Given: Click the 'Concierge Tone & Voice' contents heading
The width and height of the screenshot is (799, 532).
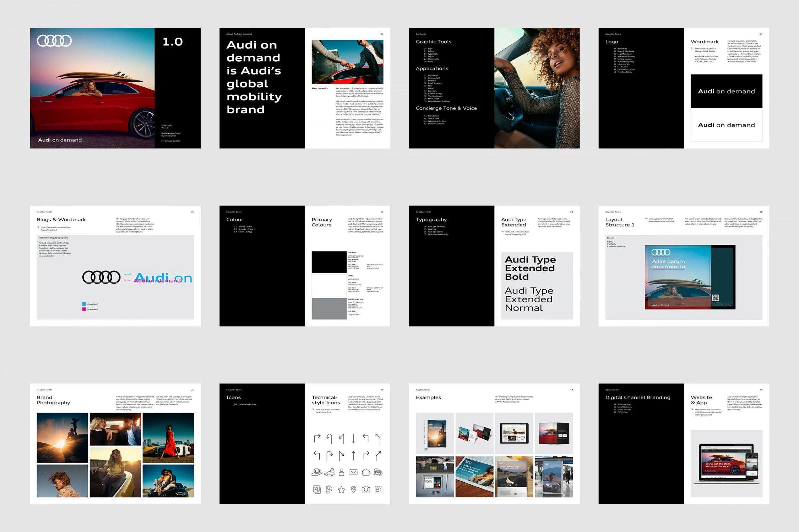Looking at the screenshot, I should pos(446,108).
